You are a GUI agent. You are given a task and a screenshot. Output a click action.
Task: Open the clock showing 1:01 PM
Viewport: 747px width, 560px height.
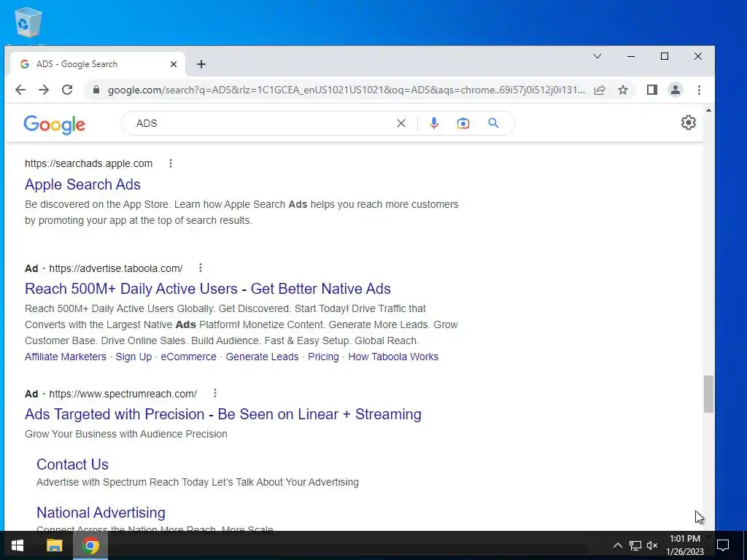click(x=684, y=545)
